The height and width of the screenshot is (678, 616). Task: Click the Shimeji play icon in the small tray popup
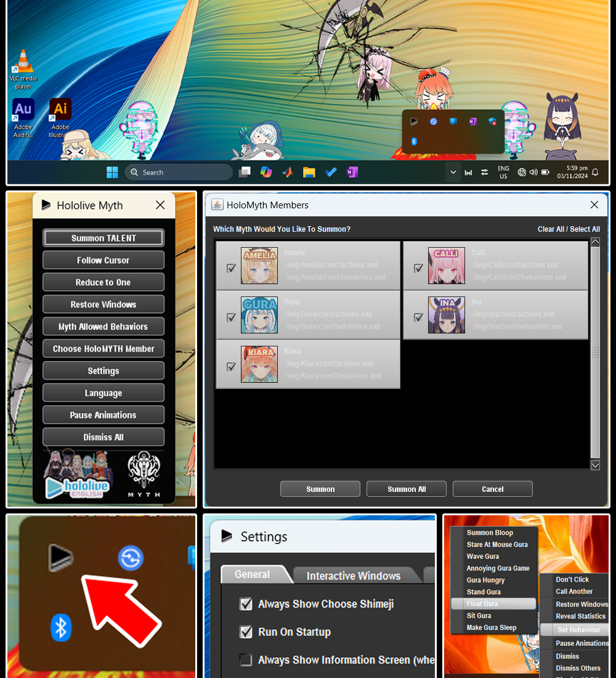click(414, 121)
